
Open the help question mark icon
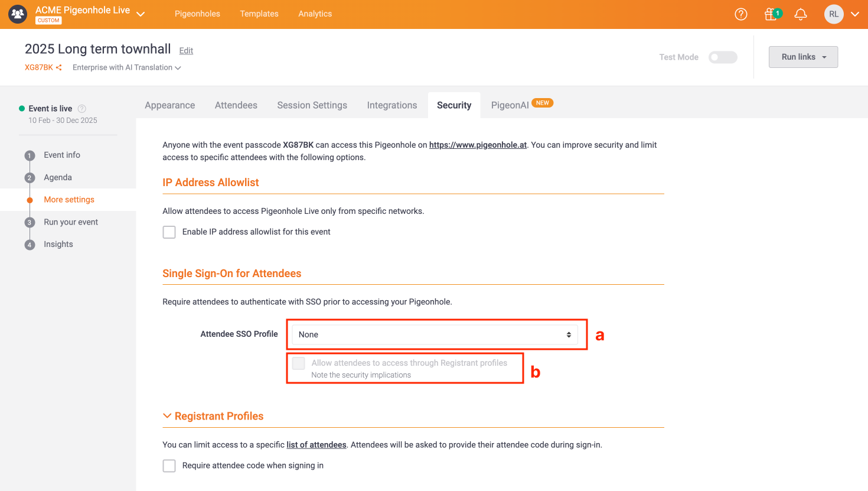tap(741, 14)
